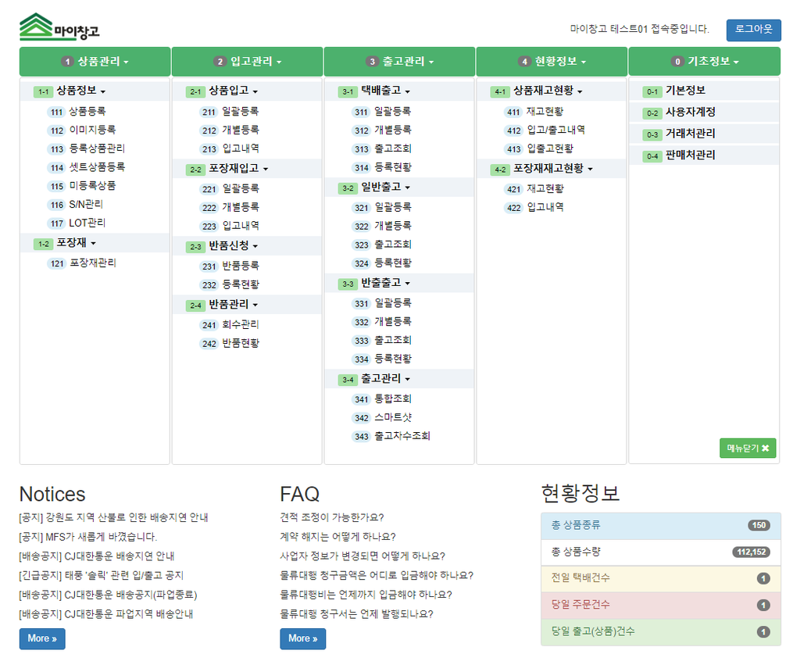
Task: Collapse the 3-2 일반출고 section
Action: click(x=399, y=188)
